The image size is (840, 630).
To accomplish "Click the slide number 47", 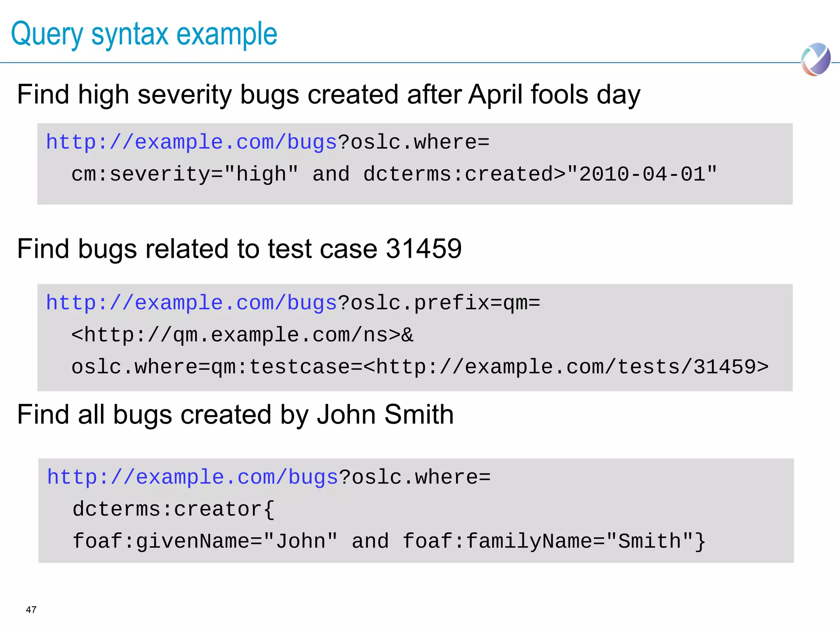I will [31, 609].
